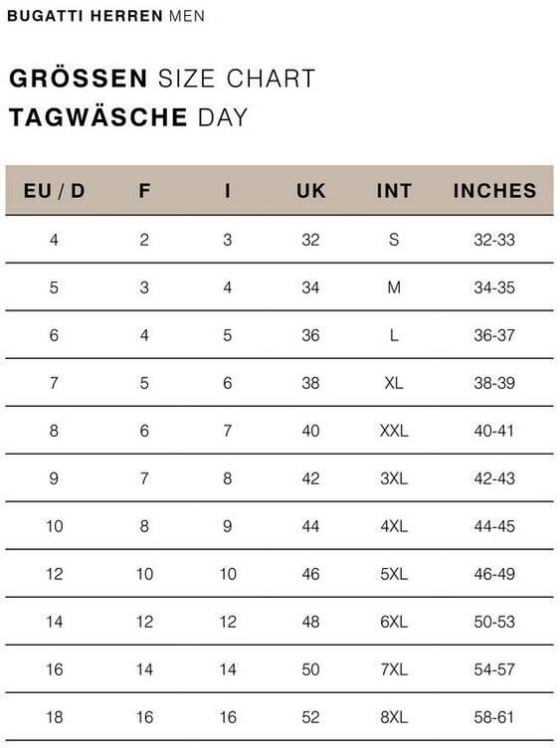Select UK size 52 cell
The height and width of the screenshot is (748, 560).
point(310,717)
